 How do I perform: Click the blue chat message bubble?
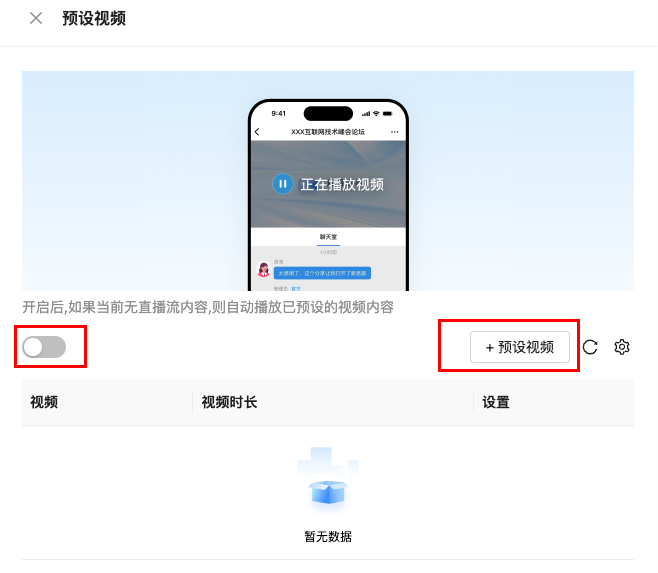pyautogui.click(x=322, y=273)
